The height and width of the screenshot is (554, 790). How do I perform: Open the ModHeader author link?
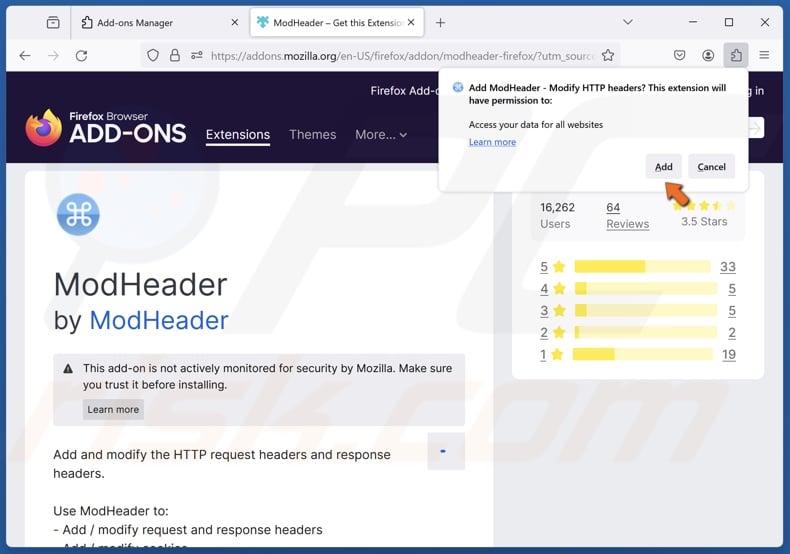[159, 320]
